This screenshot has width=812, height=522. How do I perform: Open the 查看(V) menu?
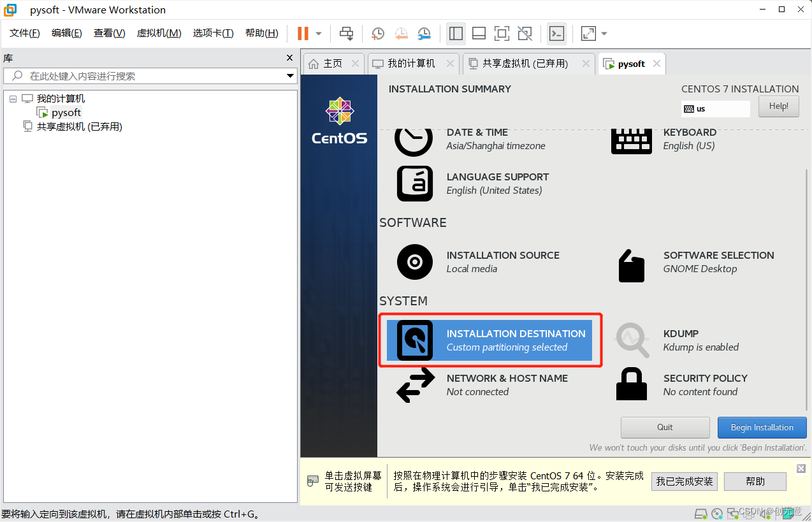pyautogui.click(x=110, y=33)
